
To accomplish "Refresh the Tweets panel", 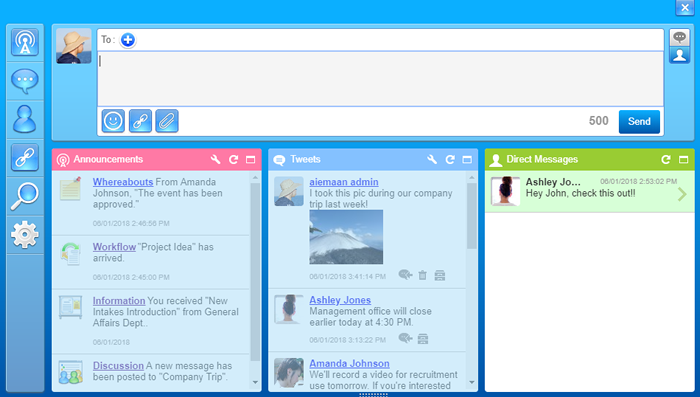I will [x=450, y=159].
